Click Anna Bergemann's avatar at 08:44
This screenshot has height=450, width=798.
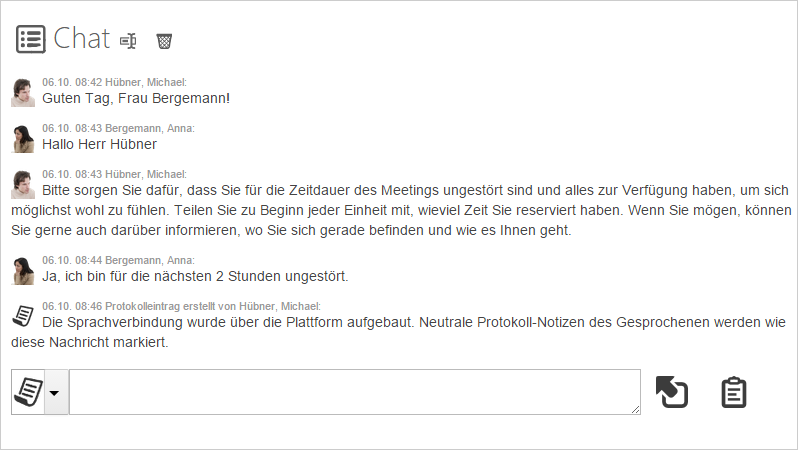click(23, 271)
